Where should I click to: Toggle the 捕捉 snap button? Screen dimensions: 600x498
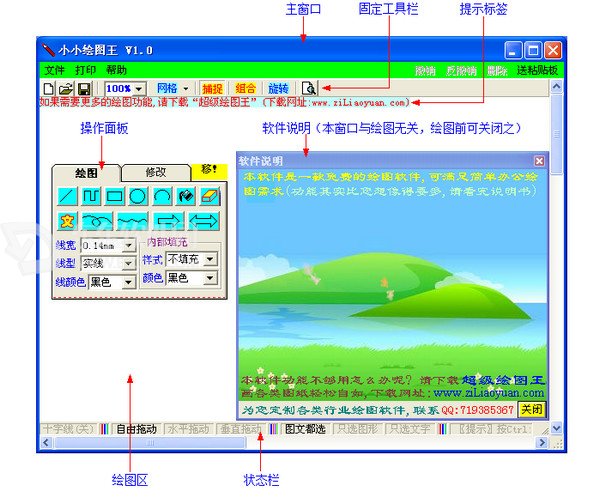[212, 88]
